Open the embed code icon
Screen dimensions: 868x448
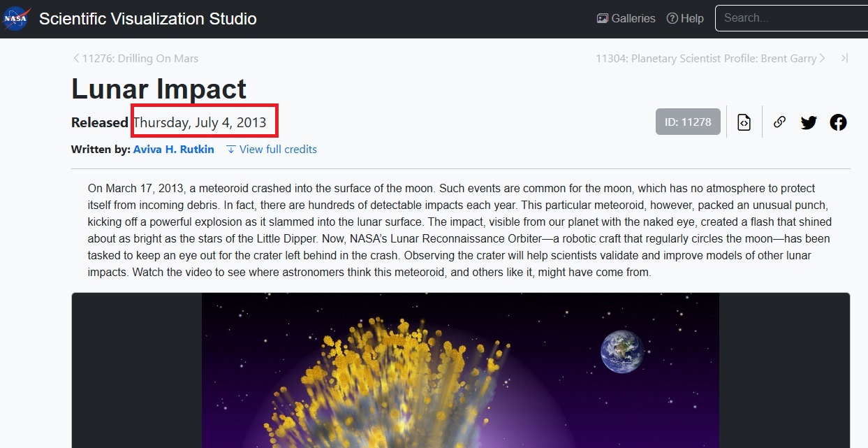click(744, 122)
